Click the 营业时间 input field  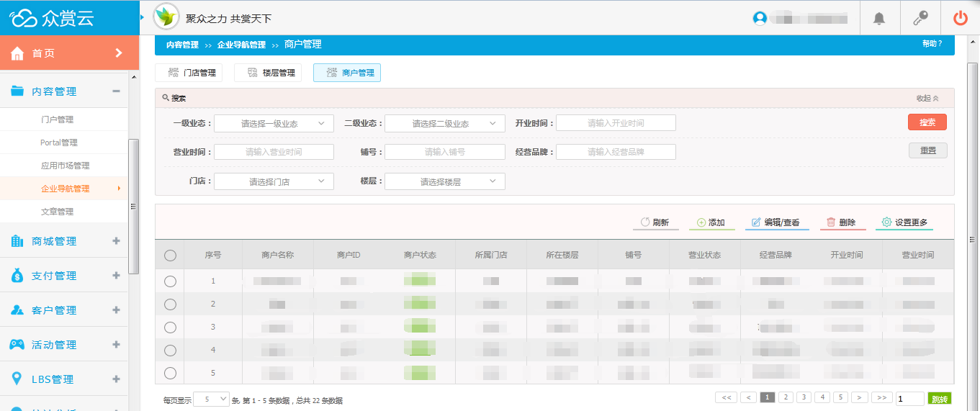[274, 152]
